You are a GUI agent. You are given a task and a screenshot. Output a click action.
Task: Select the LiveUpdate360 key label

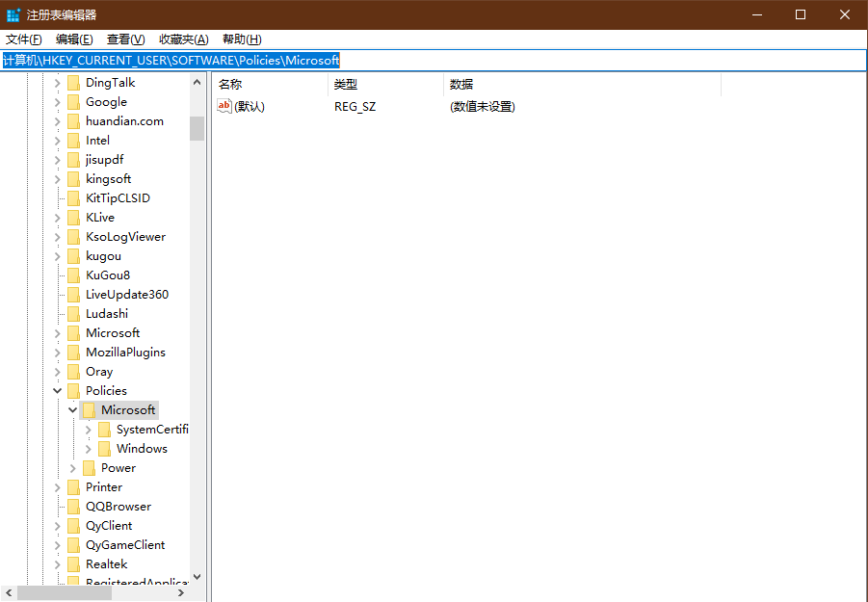coord(127,295)
